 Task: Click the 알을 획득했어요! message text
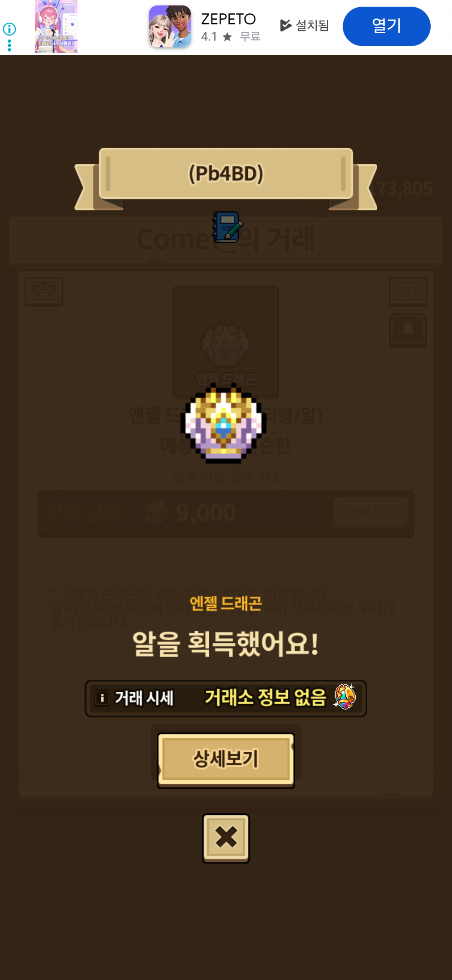(x=225, y=644)
